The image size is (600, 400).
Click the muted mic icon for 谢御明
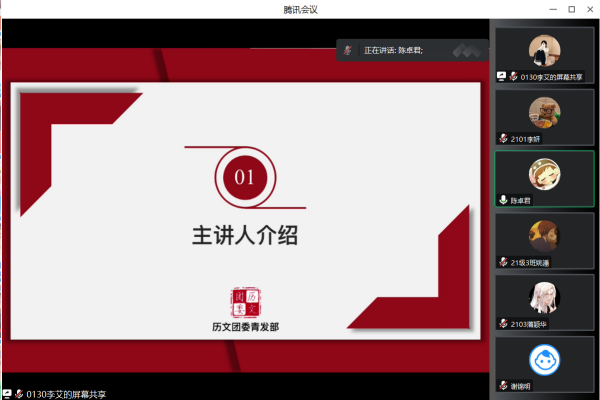click(504, 386)
